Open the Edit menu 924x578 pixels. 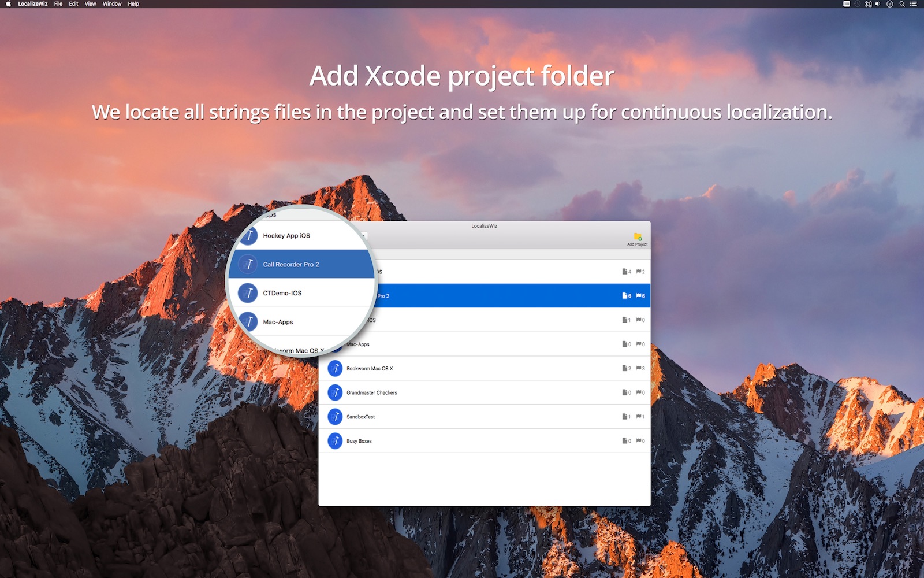click(74, 4)
